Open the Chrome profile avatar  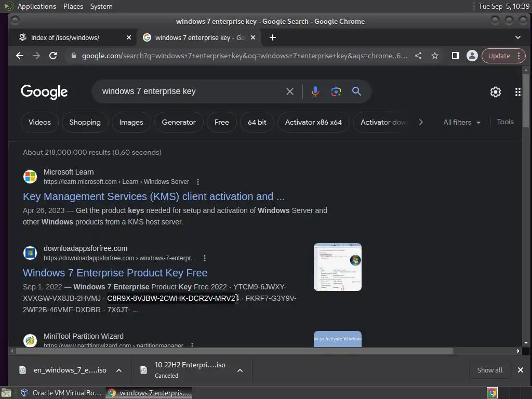click(472, 56)
